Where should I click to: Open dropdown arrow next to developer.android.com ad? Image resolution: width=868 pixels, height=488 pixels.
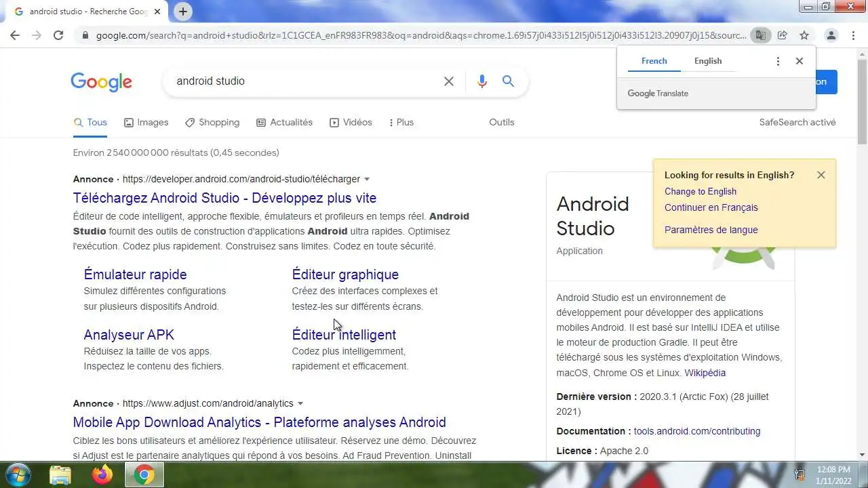pyautogui.click(x=367, y=180)
